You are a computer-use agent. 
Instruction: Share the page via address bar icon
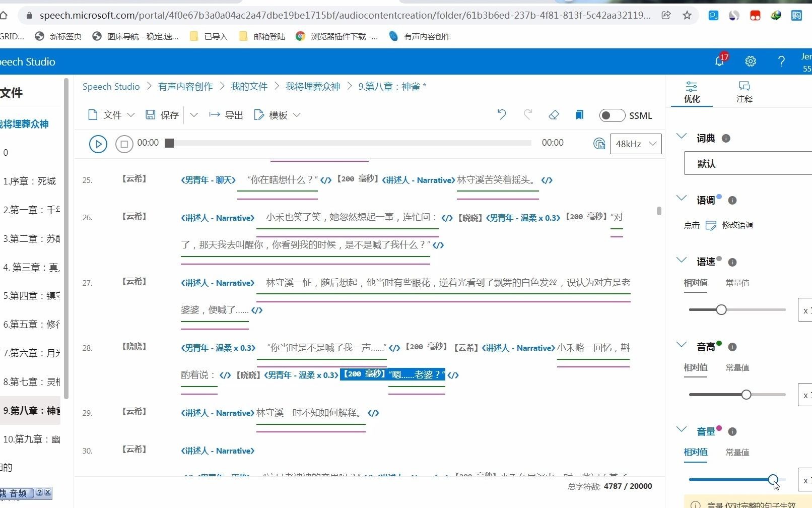point(666,15)
